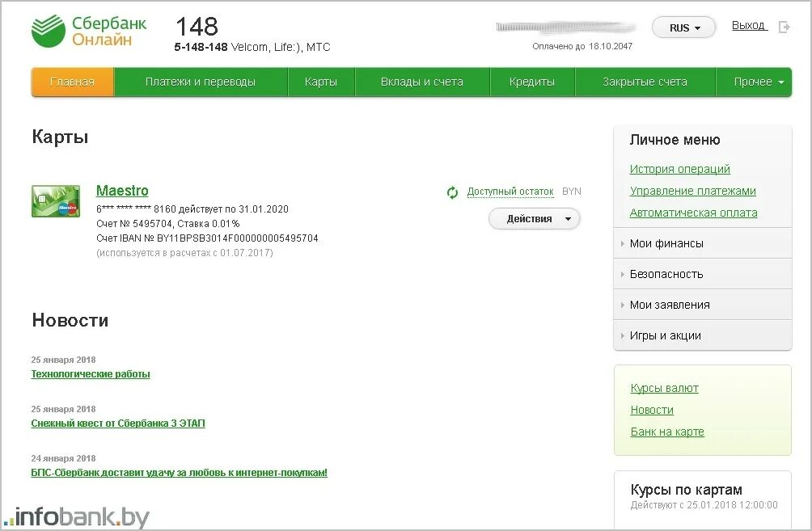
Task: Expand Мои заявления section
Action: (702, 305)
